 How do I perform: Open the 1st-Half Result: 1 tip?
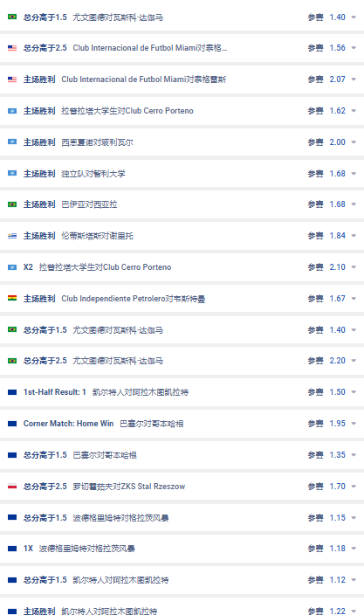[54, 392]
